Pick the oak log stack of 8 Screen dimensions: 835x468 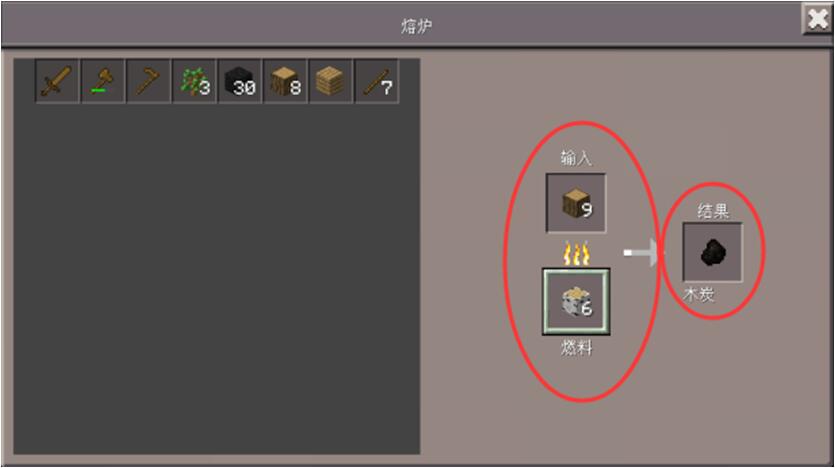(x=285, y=81)
